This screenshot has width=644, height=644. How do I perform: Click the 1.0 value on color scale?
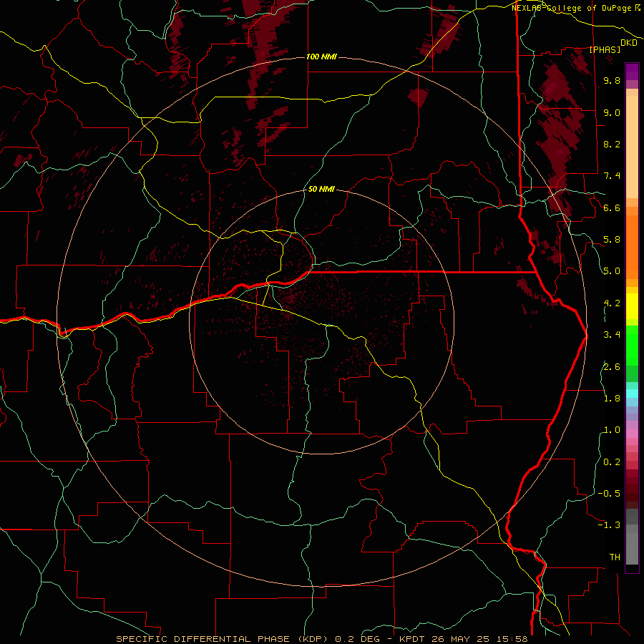point(612,430)
